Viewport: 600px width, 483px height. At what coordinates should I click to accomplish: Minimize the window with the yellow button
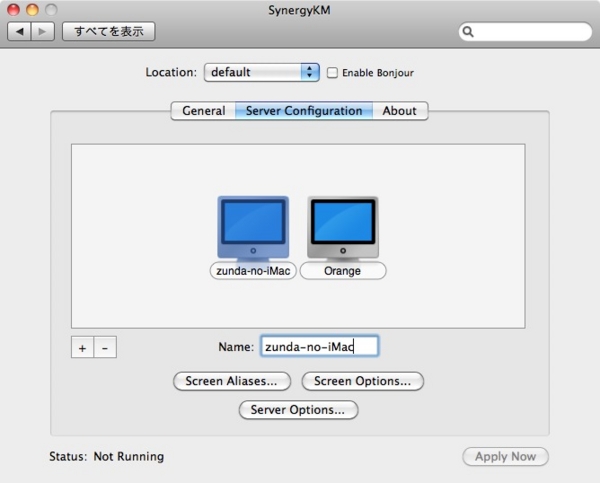(32, 10)
